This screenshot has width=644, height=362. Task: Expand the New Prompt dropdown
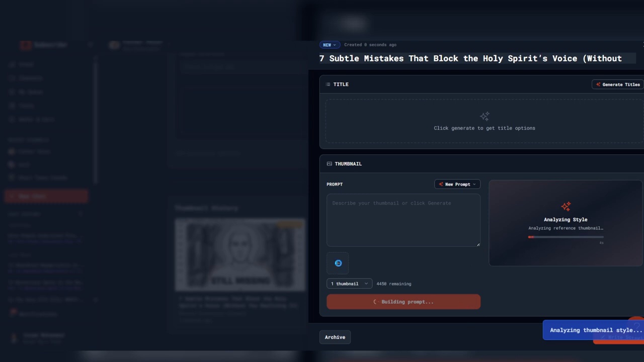click(457, 184)
